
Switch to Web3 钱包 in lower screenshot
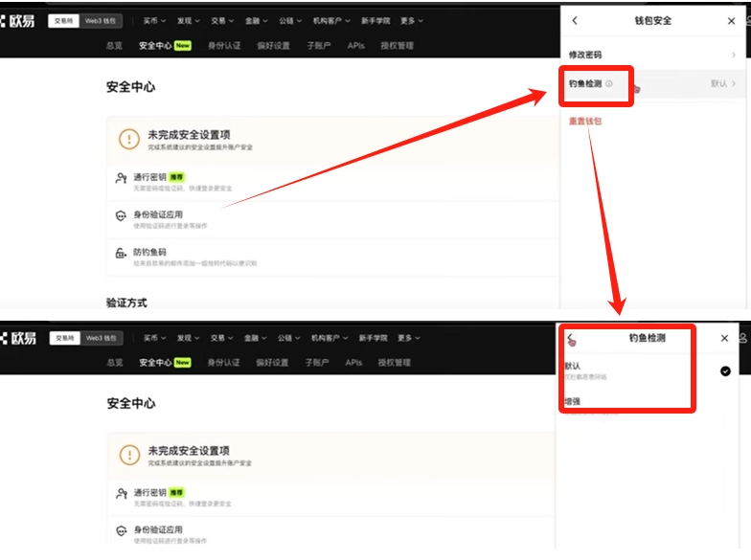click(x=102, y=338)
